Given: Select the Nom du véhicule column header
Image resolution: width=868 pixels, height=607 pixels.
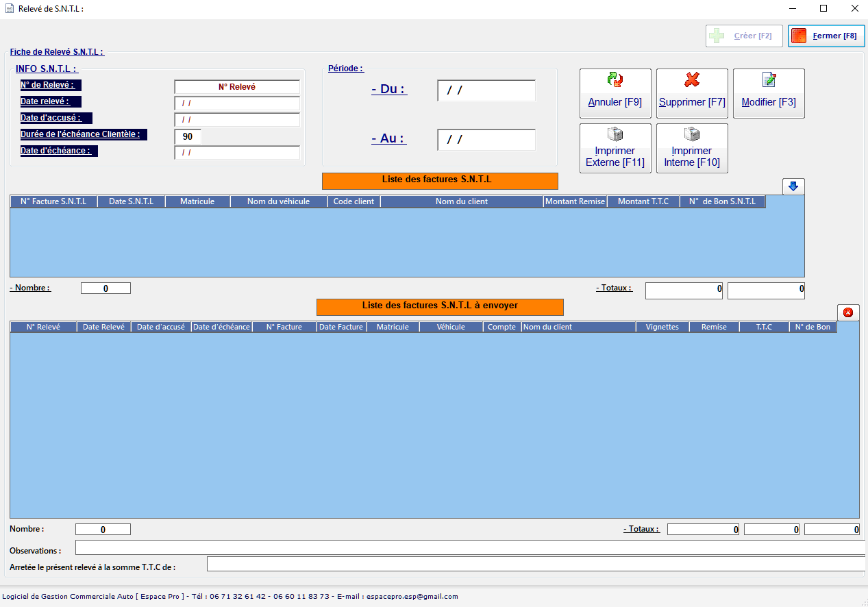Looking at the screenshot, I should click(279, 201).
